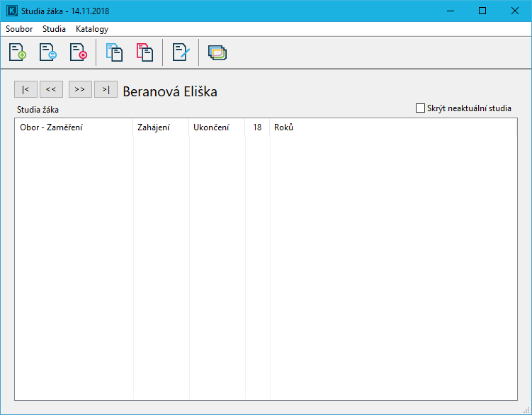This screenshot has height=415, width=532.
Task: Open the Soubor menu
Action: [x=19, y=29]
